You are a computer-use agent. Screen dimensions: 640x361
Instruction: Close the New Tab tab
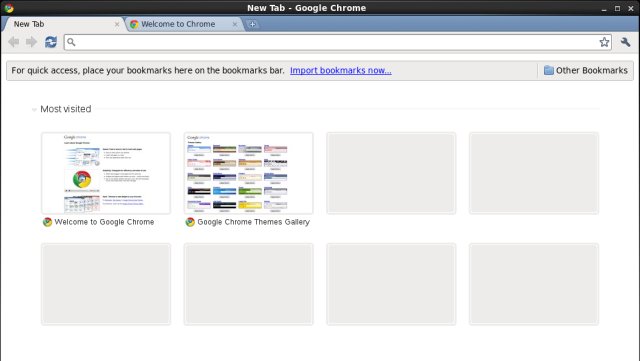[x=117, y=24]
